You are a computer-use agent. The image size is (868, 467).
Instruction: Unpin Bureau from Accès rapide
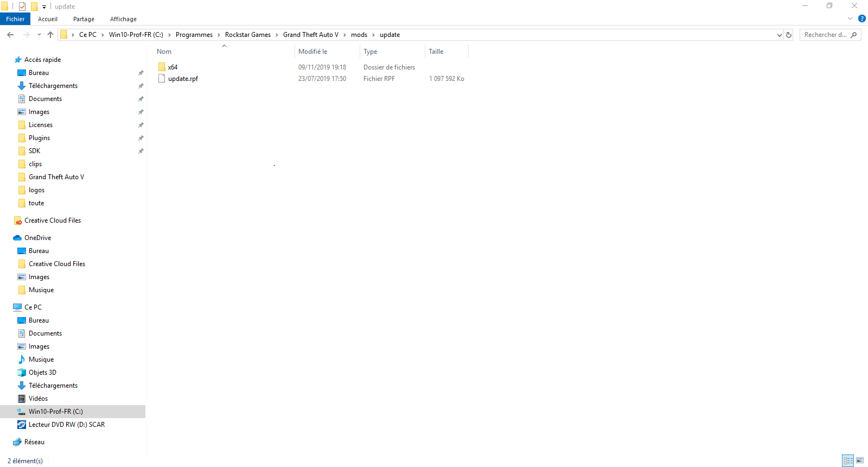141,73
